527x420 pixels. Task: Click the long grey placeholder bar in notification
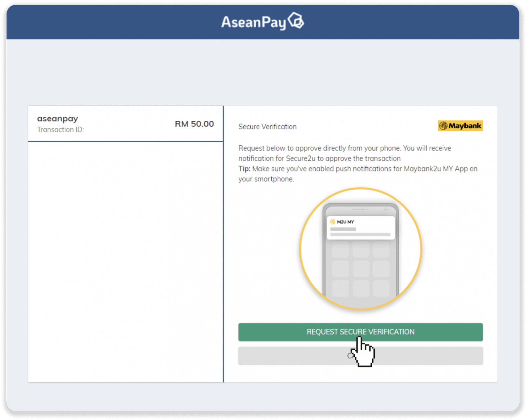coord(360,234)
